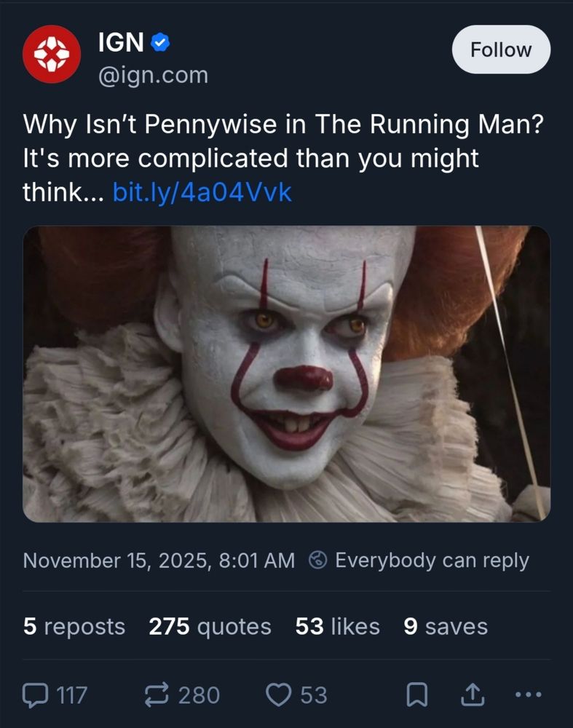Select 'Everybody can reply' setting
This screenshot has width=573, height=728.
[431, 560]
